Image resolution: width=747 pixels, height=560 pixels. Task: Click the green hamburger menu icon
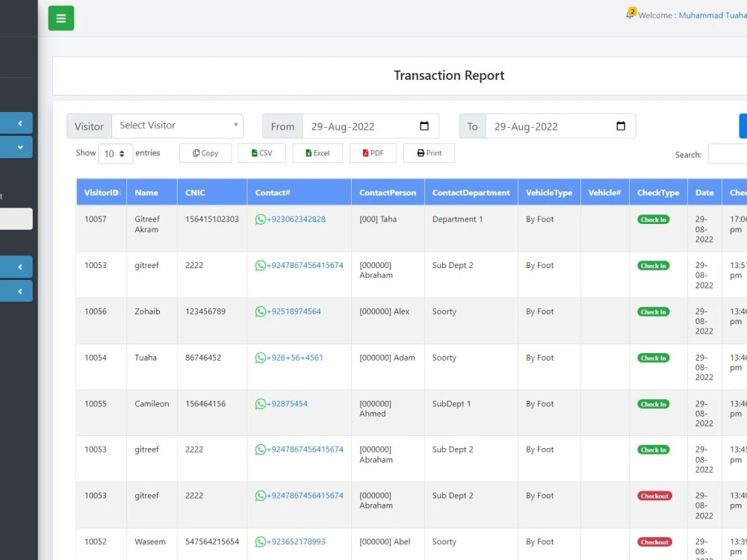pyautogui.click(x=61, y=17)
